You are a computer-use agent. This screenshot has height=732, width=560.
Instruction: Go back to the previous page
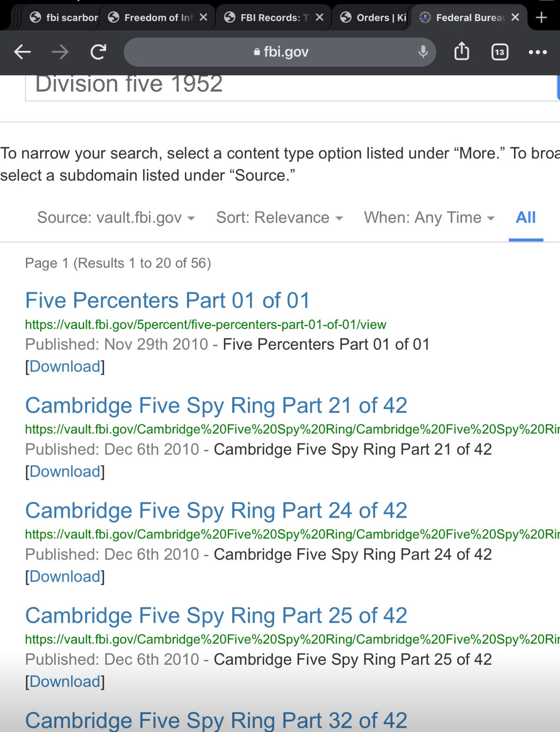(23, 52)
